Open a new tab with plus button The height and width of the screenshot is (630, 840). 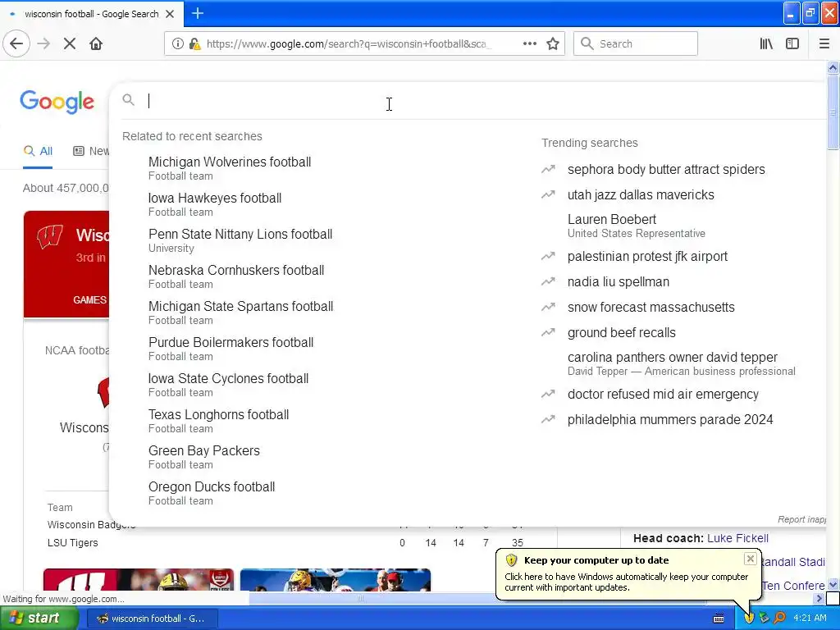tap(197, 13)
